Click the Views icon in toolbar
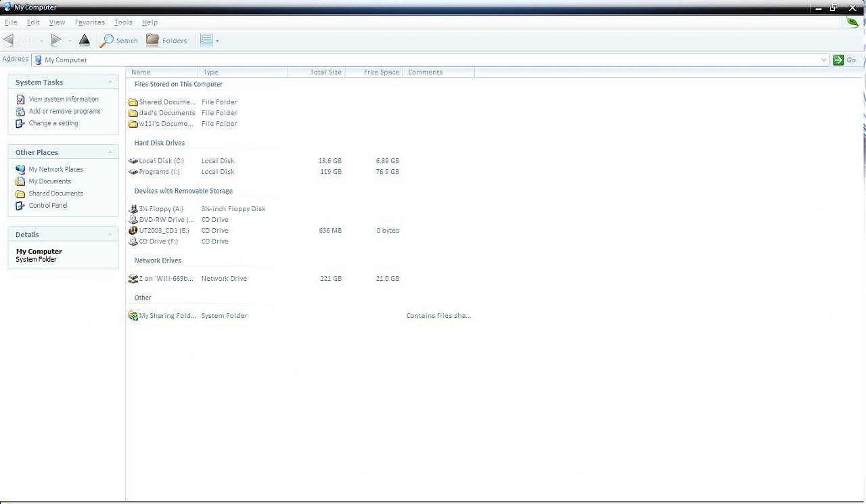Image resolution: width=866 pixels, height=504 pixels. pyautogui.click(x=206, y=41)
